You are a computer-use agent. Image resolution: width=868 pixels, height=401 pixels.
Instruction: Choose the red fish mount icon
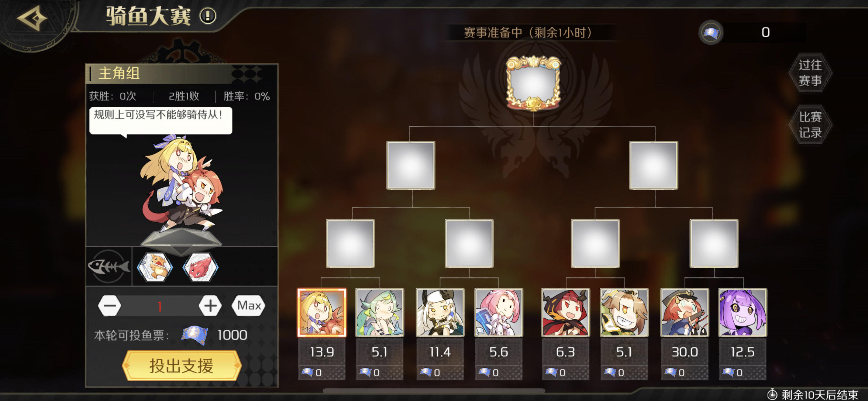coord(201,267)
